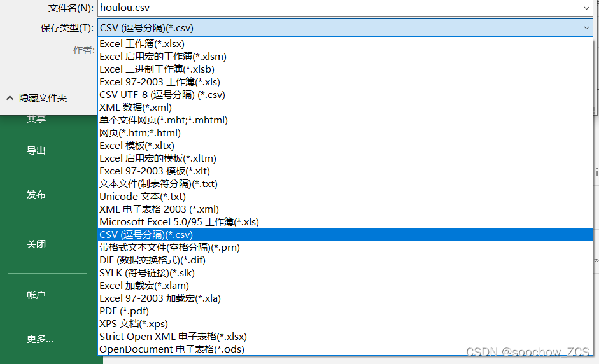Viewport: 599px width, 364px height.
Task: Click the 隐藏文件夹 label
Action: (43, 98)
